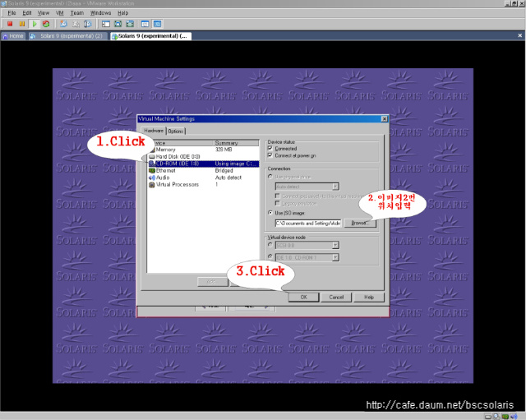
Task: Click the Take Snapshot toolbar icon
Action: click(x=63, y=24)
